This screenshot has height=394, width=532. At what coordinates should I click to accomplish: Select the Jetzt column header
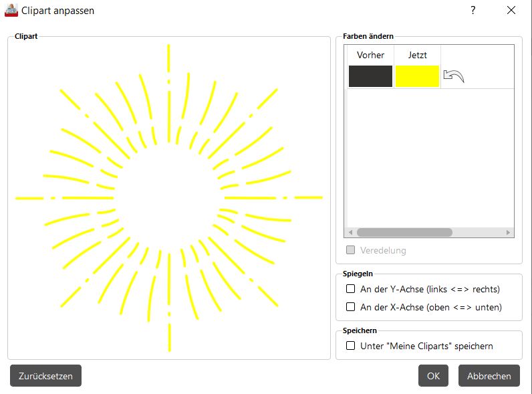[x=417, y=55]
